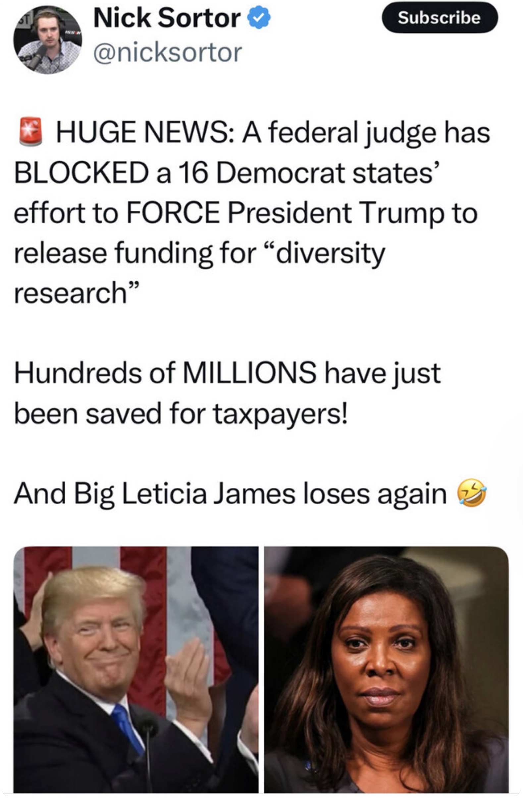Click the Nick Sortor display name
523x812 pixels.
167,18
